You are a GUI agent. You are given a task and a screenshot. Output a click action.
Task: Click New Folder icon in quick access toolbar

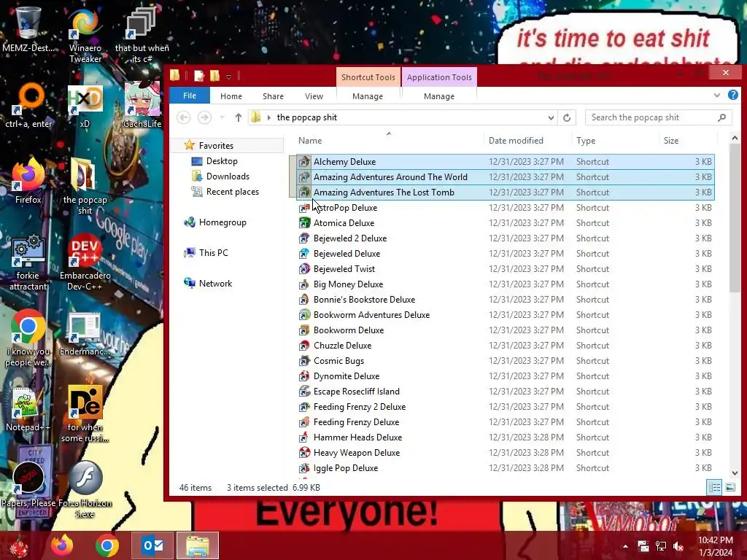point(215,75)
